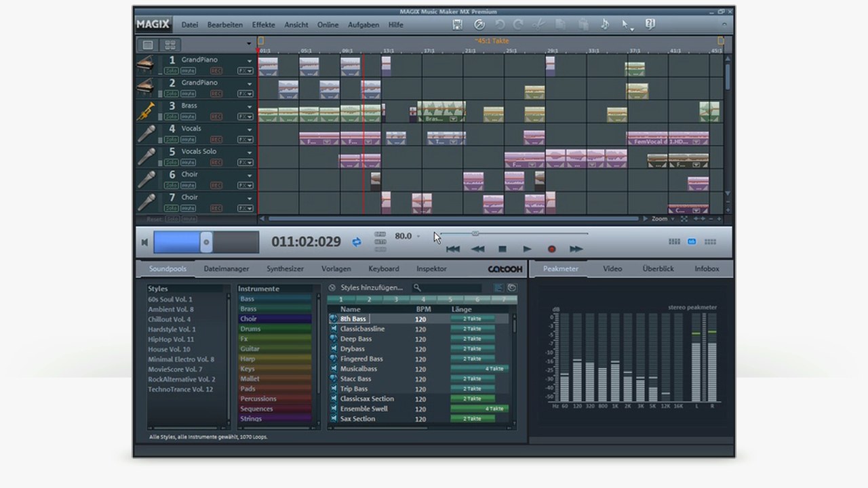Click the grand piano icon on track 1
This screenshot has width=868, height=488.
145,64
